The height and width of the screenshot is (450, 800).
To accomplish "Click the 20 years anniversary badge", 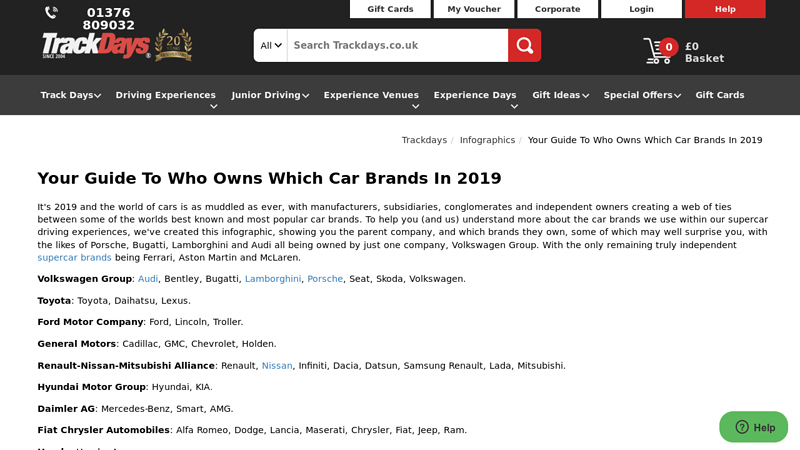I will (173, 45).
